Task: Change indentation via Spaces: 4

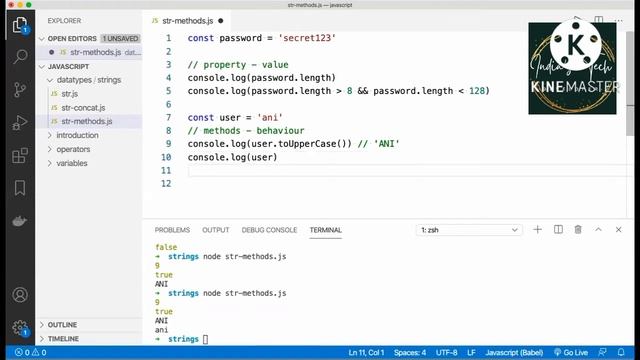Action: (x=410, y=353)
